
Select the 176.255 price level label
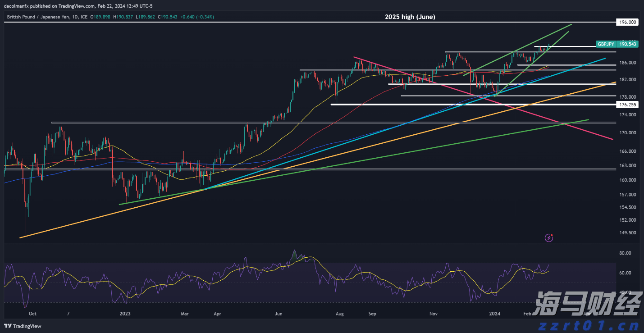pos(627,105)
